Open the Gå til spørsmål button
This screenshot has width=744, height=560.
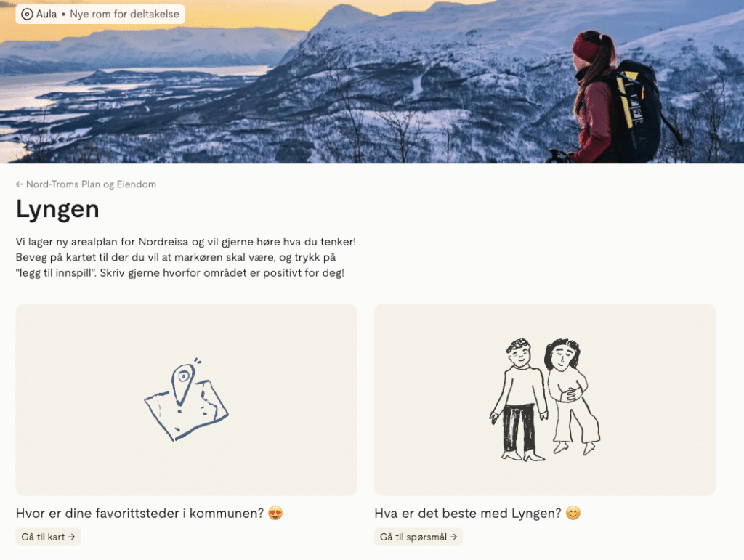point(418,537)
